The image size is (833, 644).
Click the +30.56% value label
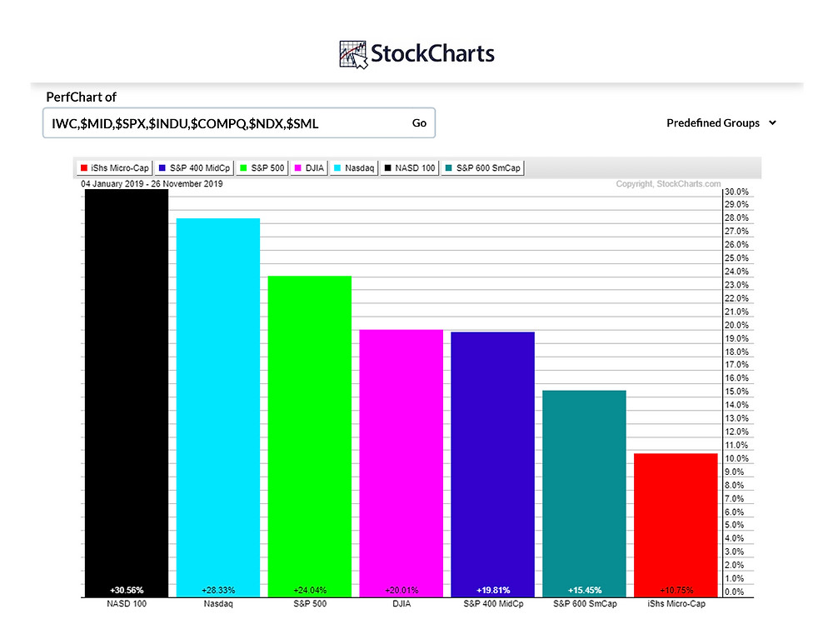coord(127,591)
